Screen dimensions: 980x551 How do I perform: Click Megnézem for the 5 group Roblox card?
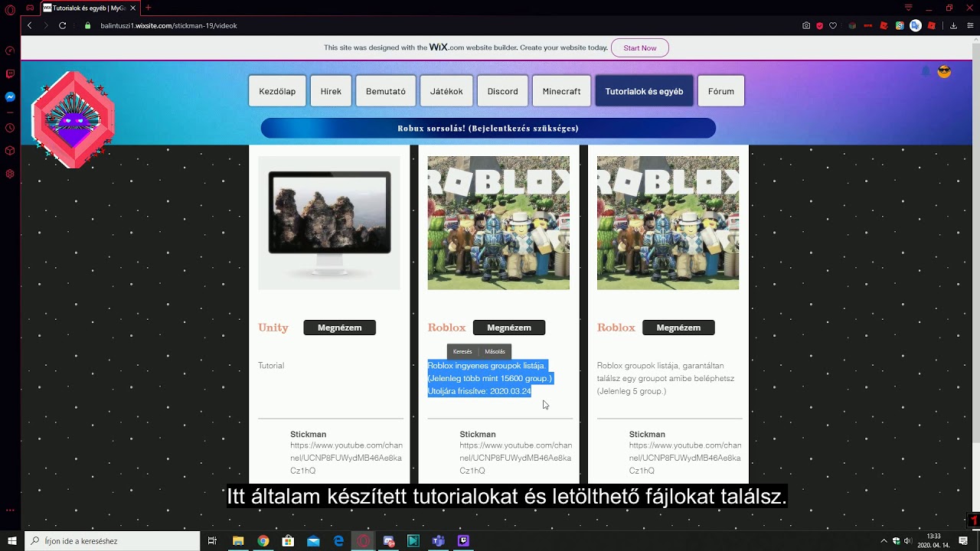(x=678, y=328)
